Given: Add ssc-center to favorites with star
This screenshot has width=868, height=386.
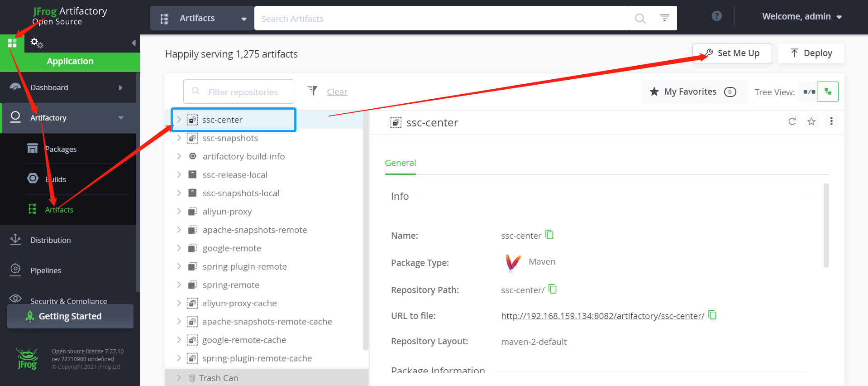Looking at the screenshot, I should click(811, 121).
